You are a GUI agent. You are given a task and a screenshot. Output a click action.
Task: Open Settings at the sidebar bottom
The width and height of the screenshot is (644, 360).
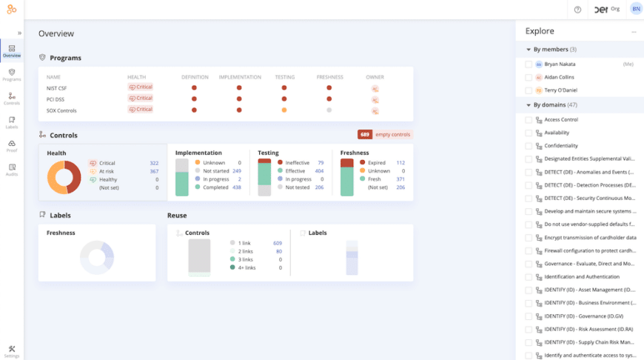point(11,350)
